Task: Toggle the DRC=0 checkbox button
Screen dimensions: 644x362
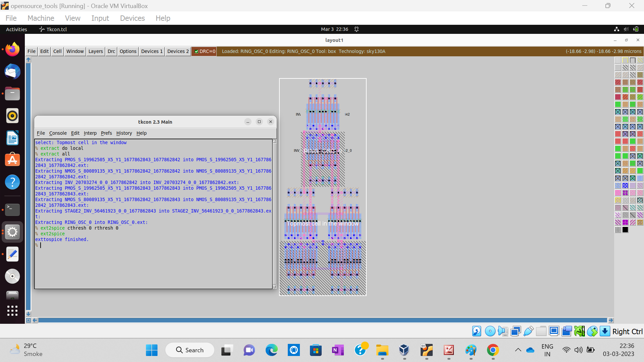Action: pyautogui.click(x=204, y=51)
